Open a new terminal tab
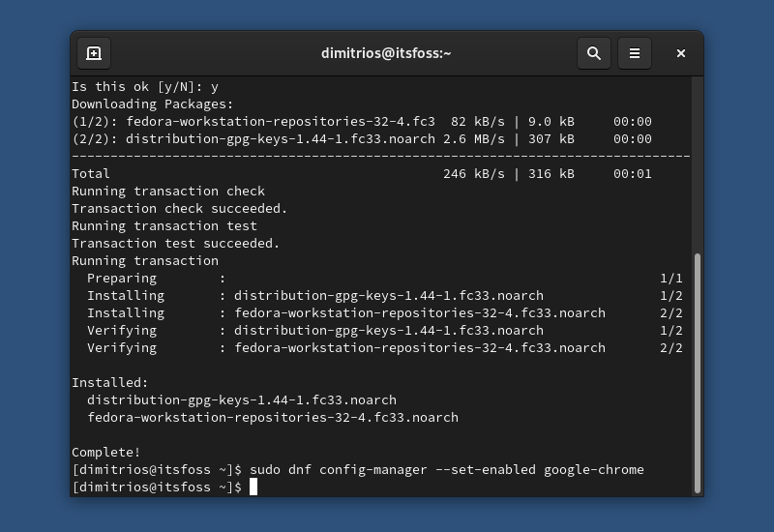 [94, 53]
